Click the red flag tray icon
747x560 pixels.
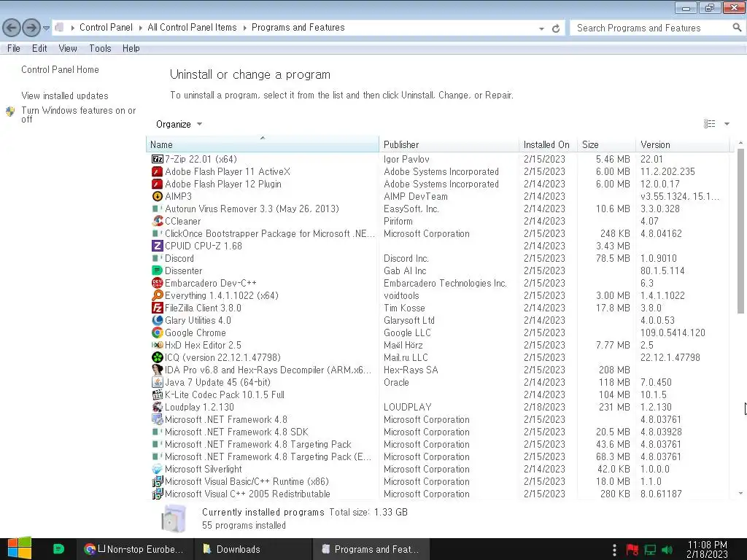tap(632, 550)
